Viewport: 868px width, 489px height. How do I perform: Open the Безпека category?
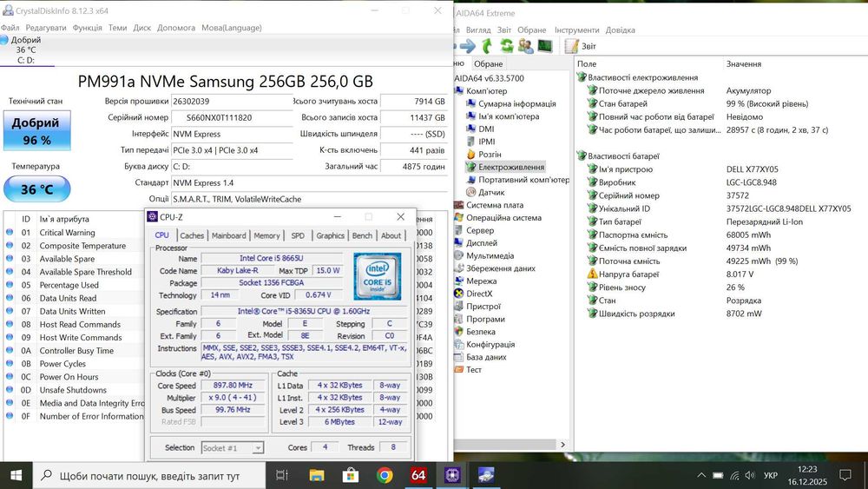[475, 332]
